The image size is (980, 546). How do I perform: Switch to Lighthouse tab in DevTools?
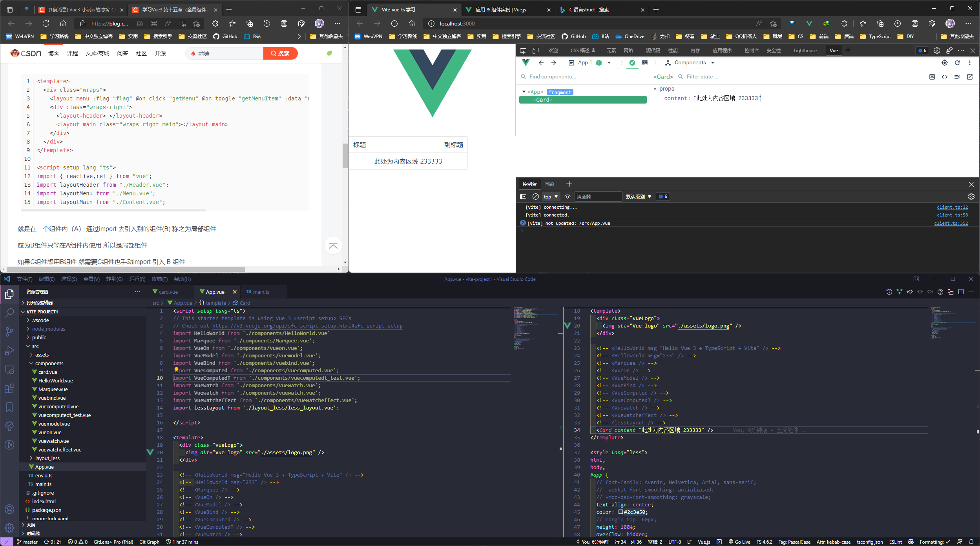[805, 51]
